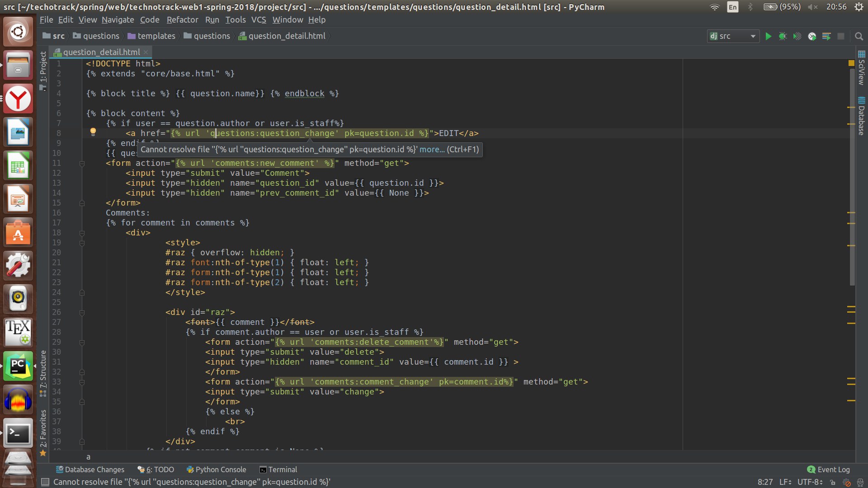Toggle the Project tool window
868x488 pixels.
pos(43,70)
